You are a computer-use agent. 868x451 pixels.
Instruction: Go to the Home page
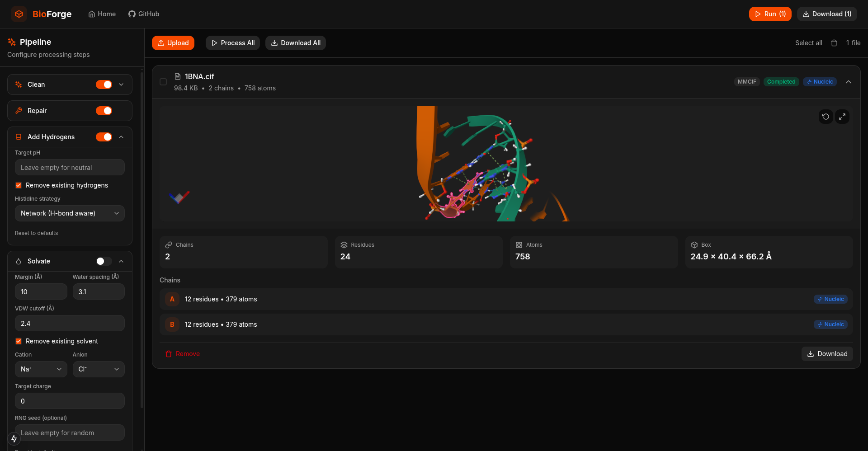102,14
